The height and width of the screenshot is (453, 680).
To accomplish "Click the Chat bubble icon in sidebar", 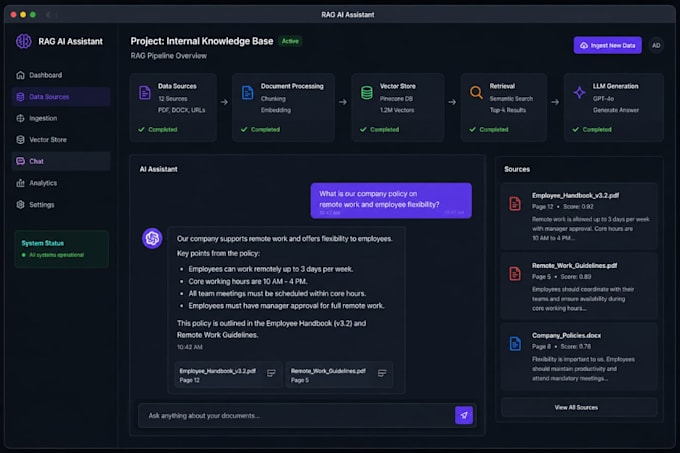I will [20, 161].
